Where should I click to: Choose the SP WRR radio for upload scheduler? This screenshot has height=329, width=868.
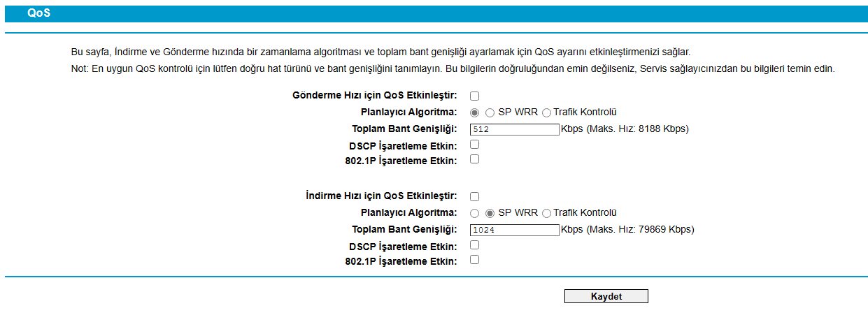coord(490,112)
